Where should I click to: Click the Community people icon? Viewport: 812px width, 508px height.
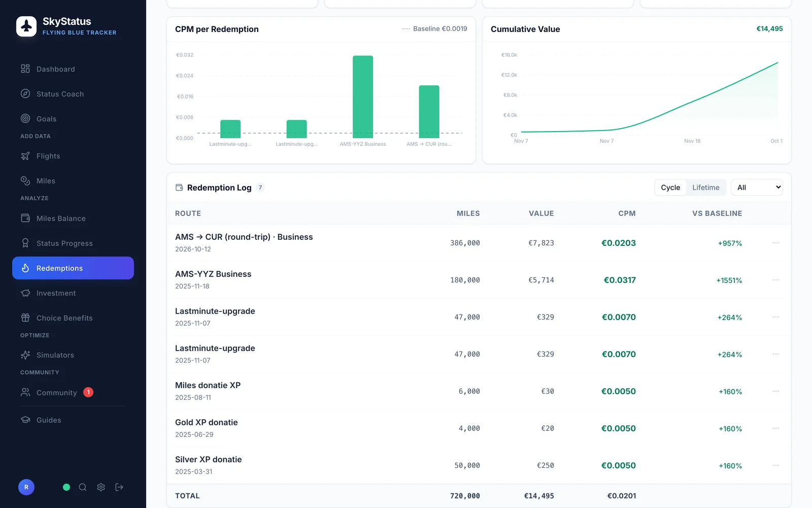pos(25,392)
